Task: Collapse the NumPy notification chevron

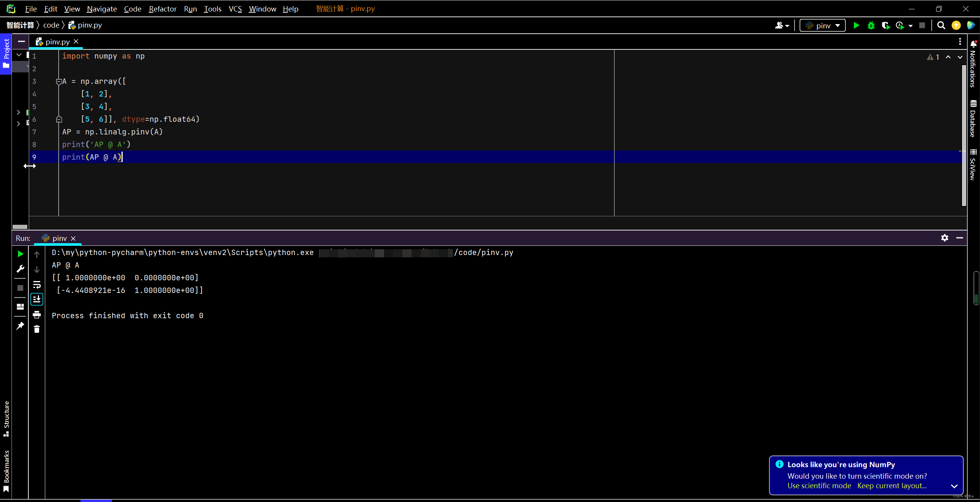Action: [954, 486]
